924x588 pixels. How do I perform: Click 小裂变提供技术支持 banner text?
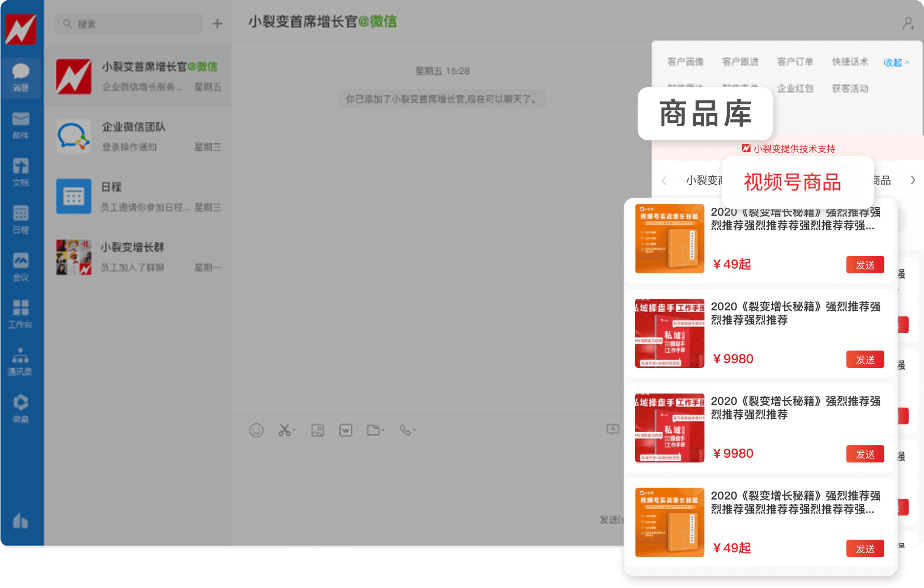tap(794, 149)
